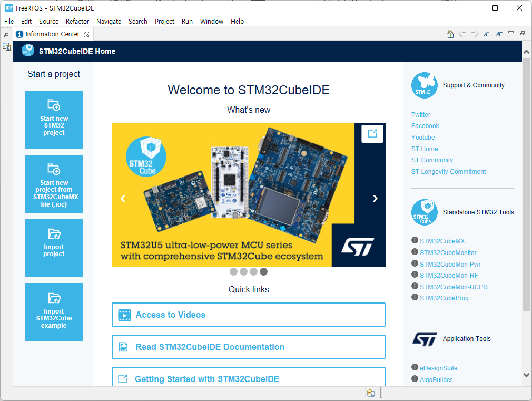
Task: Open the ST Longevity Commitment link
Action: pos(449,172)
